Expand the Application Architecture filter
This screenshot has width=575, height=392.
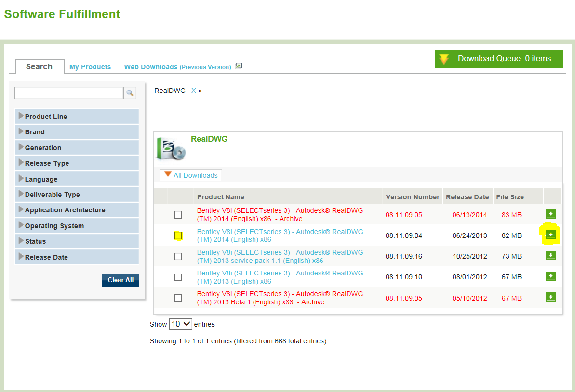pyautogui.click(x=77, y=210)
